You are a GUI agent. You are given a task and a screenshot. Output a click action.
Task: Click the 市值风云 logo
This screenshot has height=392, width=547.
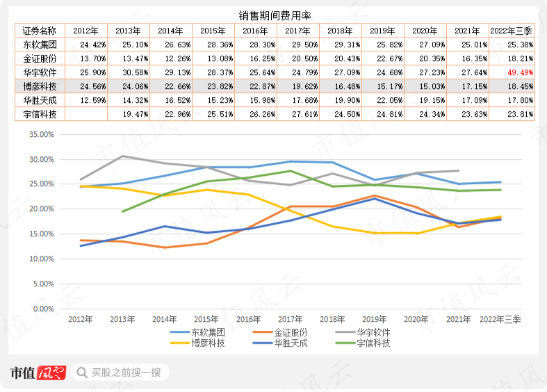point(38,373)
